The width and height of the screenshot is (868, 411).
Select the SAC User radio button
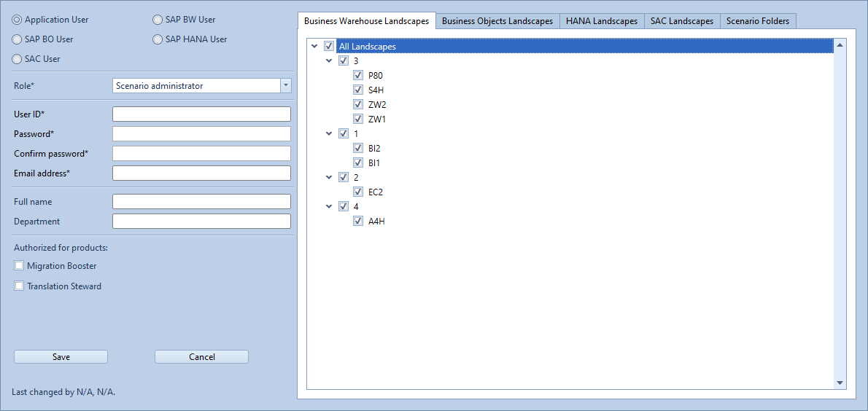click(x=18, y=59)
